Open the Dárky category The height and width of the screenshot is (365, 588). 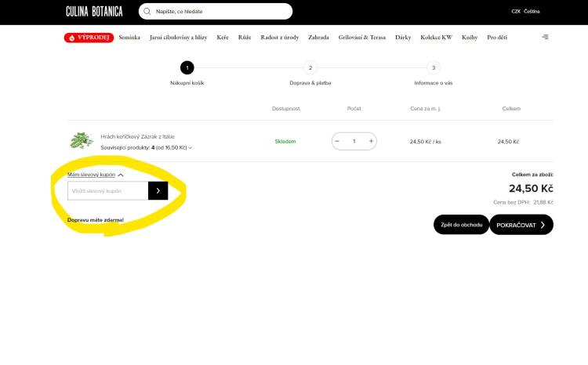[x=403, y=37]
